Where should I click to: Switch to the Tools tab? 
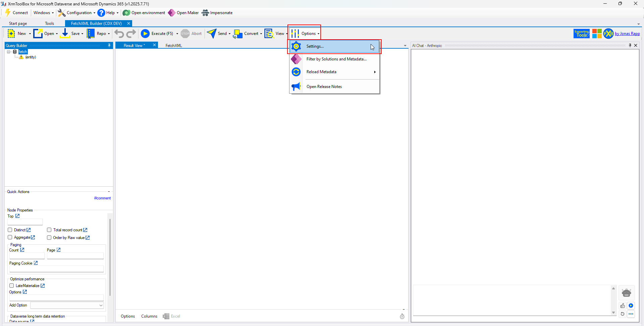[x=50, y=24]
